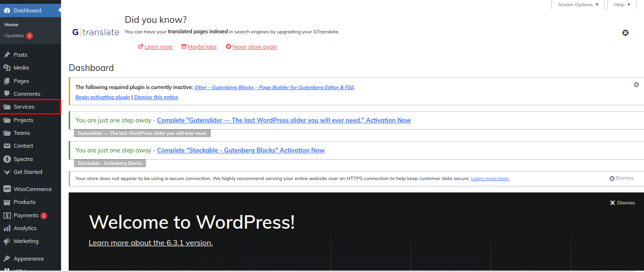Click the Marketing megaphone icon
The width and height of the screenshot is (644, 272).
point(7,241)
